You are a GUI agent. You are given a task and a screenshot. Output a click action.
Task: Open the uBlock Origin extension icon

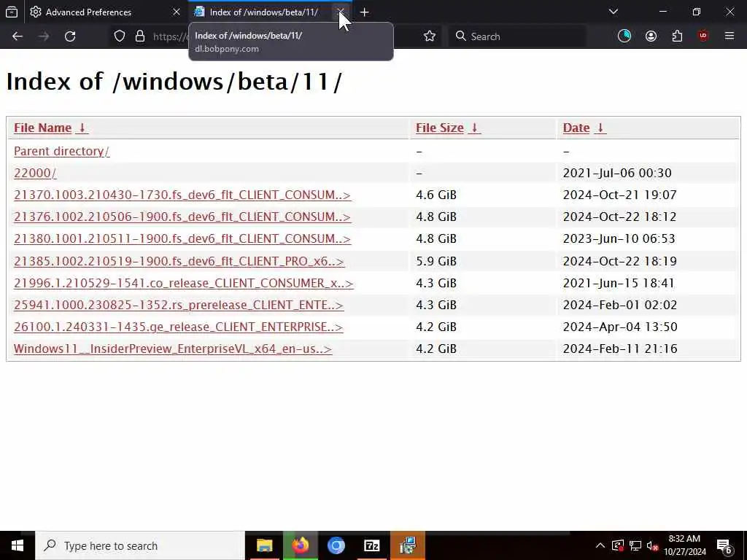tap(703, 36)
